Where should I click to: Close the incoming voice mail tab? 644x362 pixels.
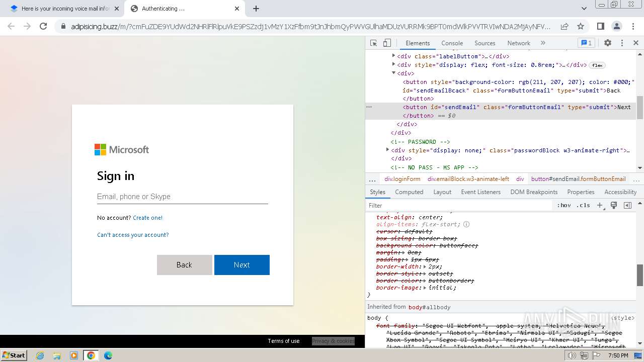(116, 9)
